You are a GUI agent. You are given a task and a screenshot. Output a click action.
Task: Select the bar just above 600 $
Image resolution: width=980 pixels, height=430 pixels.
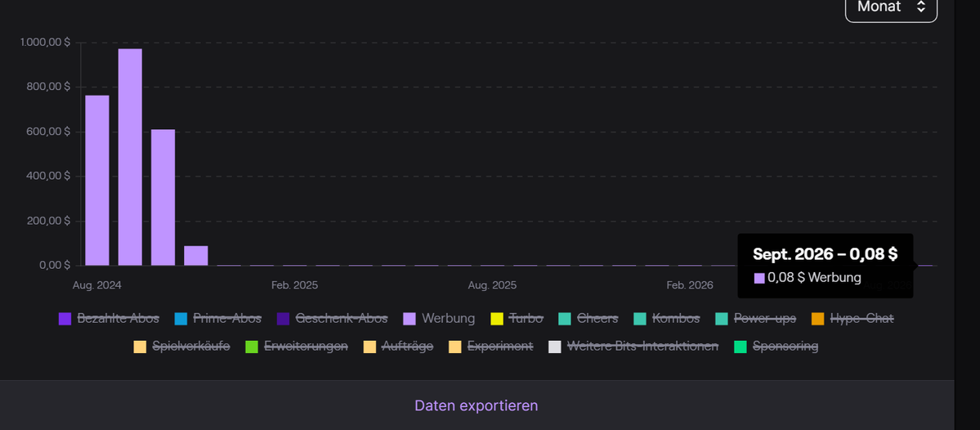click(x=163, y=198)
